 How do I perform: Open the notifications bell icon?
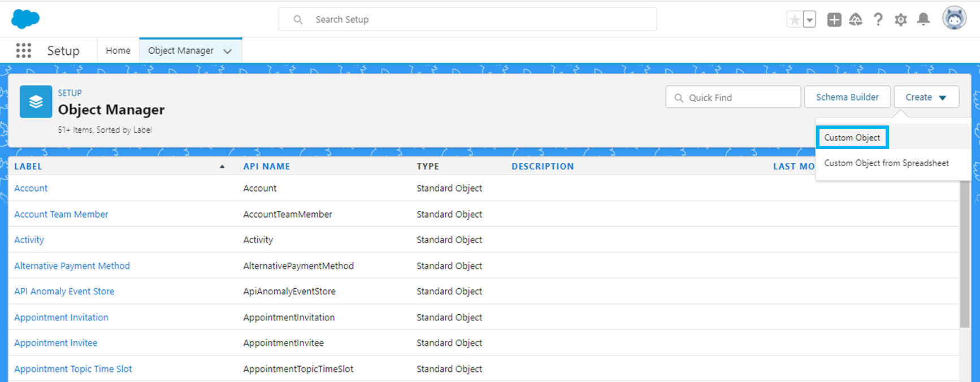923,20
